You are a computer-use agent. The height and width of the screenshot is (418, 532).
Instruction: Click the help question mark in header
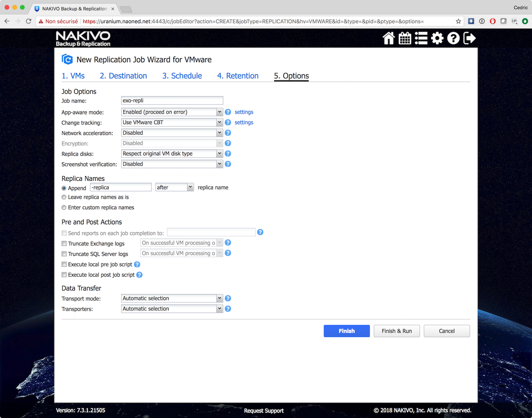coord(453,38)
